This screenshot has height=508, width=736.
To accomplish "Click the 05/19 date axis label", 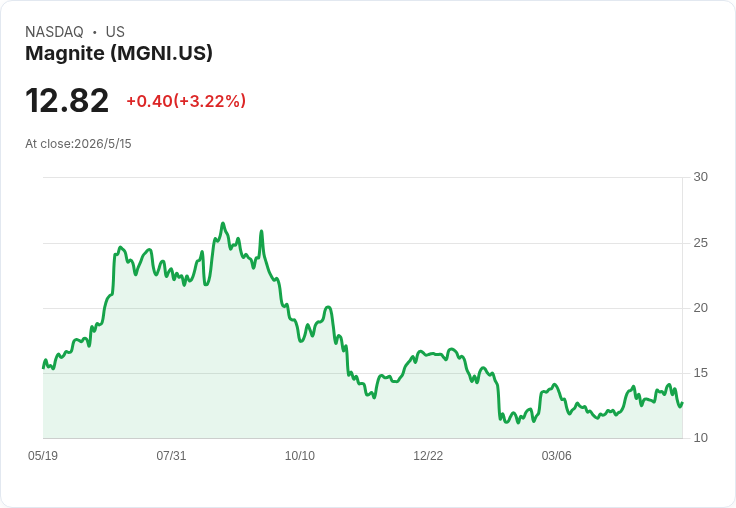I will coord(43,456).
